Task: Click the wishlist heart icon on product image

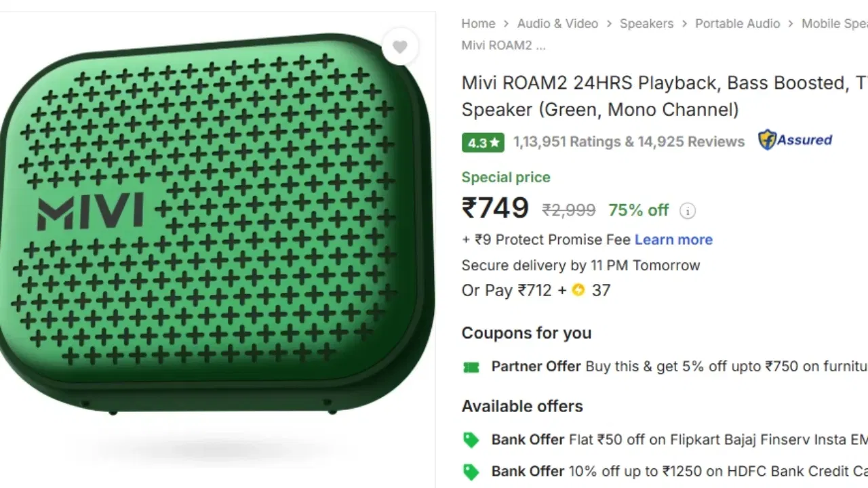Action: (400, 46)
